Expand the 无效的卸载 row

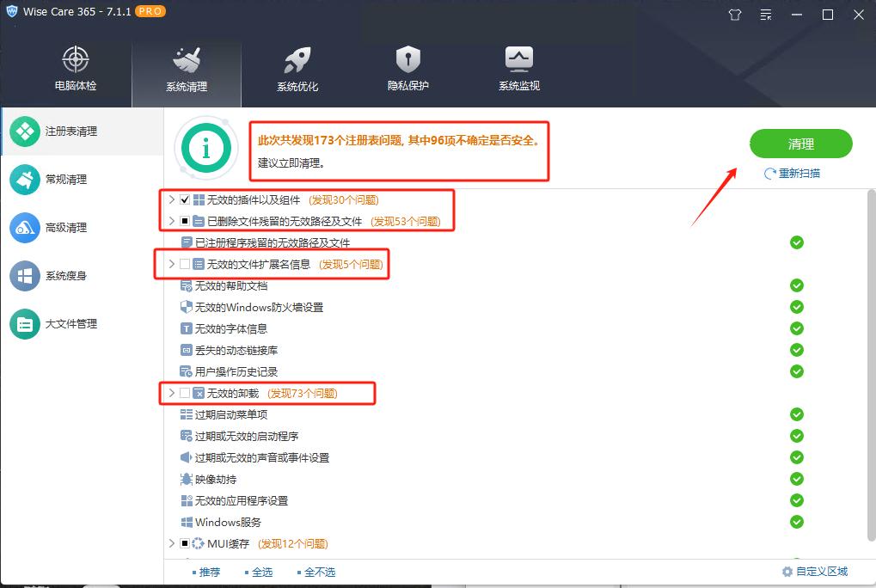172,393
